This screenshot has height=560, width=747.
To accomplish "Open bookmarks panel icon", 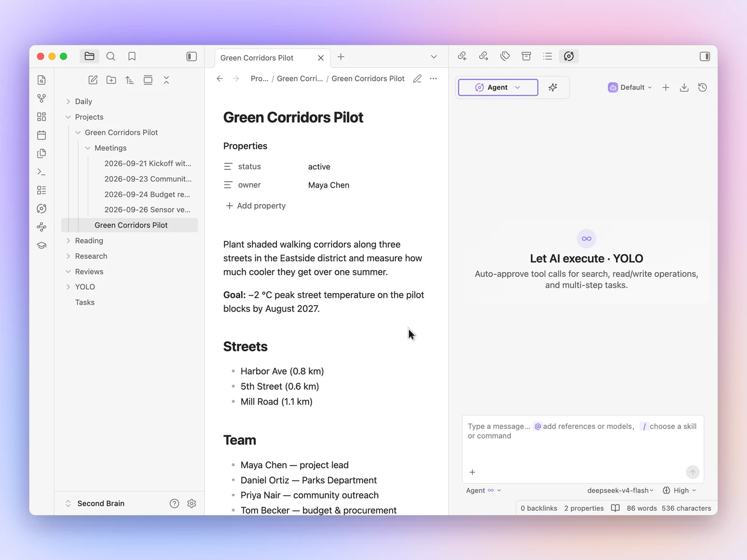I will (132, 57).
